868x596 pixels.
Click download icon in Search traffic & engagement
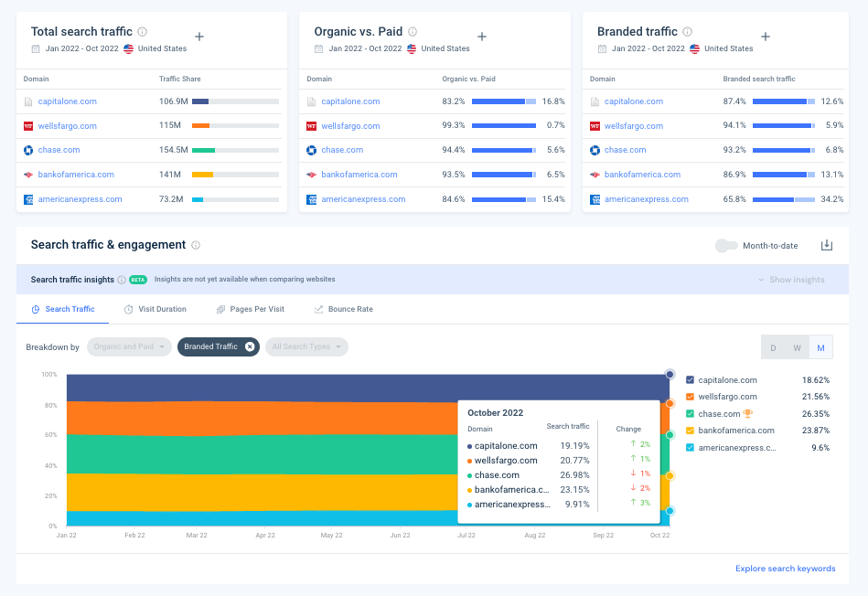tap(827, 245)
